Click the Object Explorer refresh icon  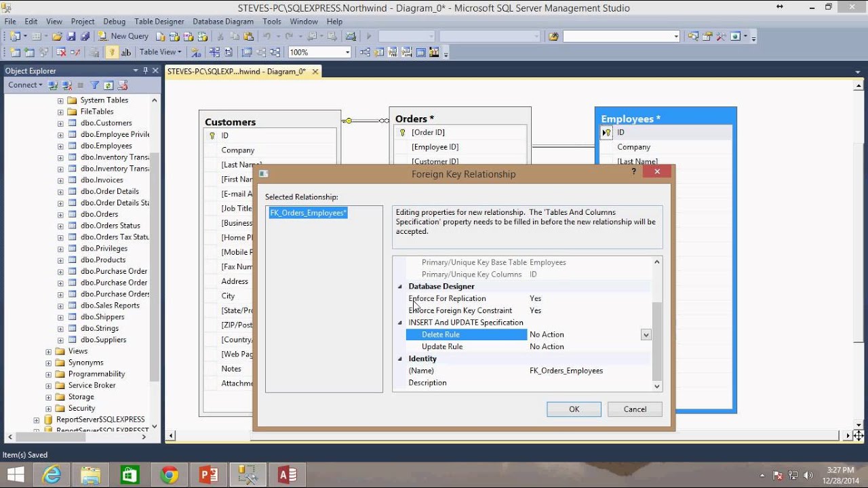pyautogui.click(x=108, y=85)
